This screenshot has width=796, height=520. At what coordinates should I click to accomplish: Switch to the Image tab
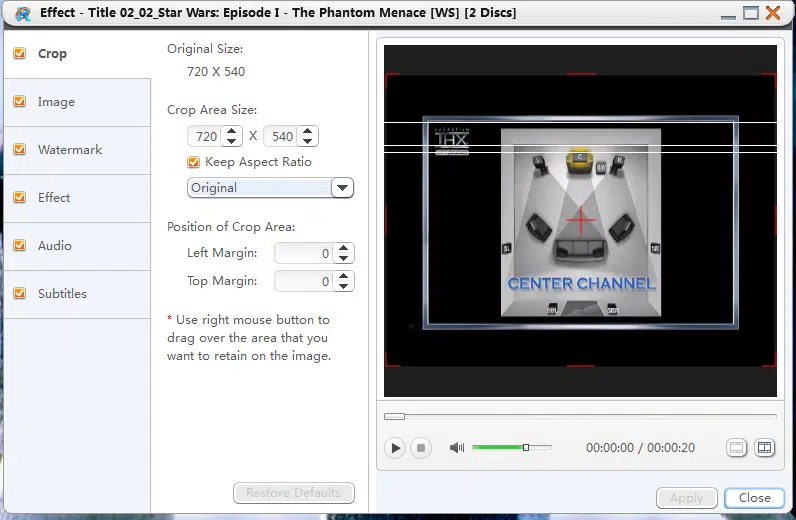[77, 102]
